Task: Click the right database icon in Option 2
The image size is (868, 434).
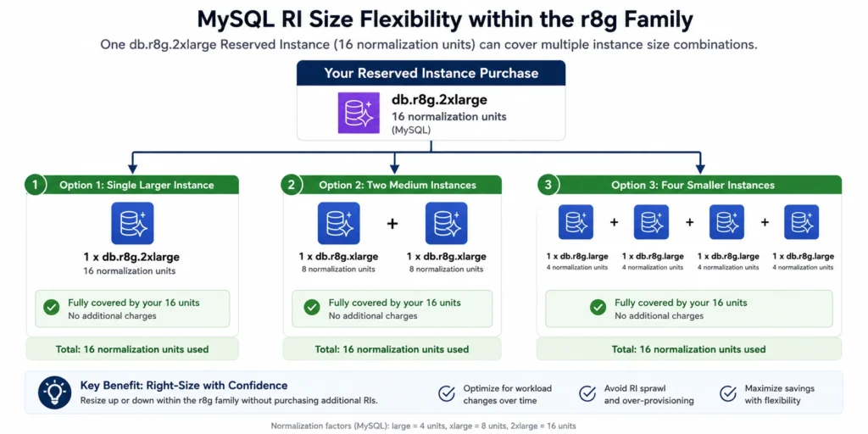Action: click(446, 223)
